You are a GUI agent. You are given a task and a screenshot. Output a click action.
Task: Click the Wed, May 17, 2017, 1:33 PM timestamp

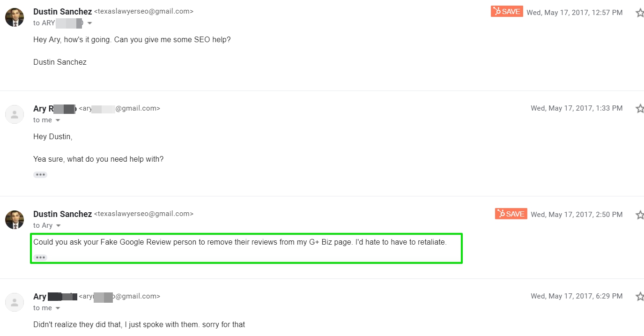point(577,108)
